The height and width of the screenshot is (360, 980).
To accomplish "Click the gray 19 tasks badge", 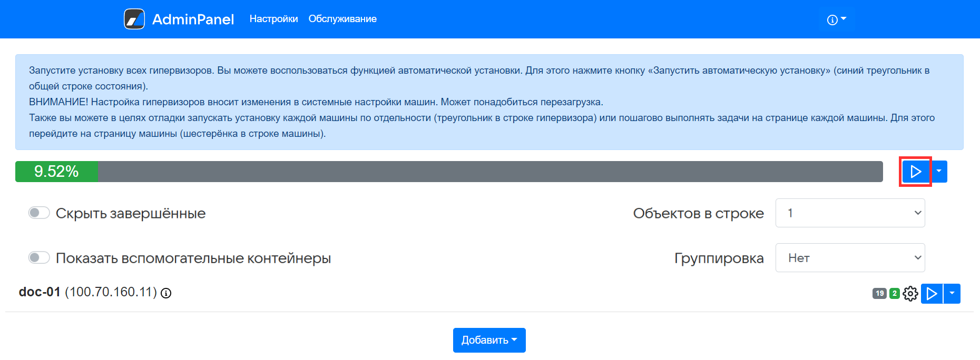I will coord(879,294).
